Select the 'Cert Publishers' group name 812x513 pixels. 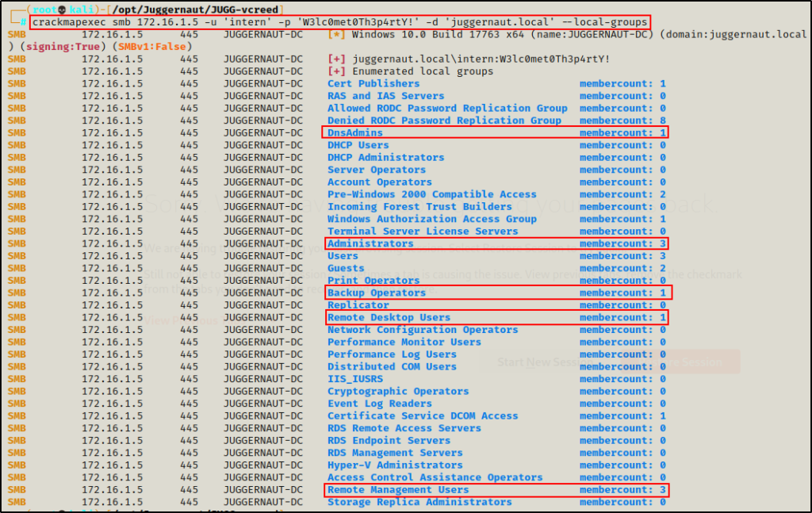tap(373, 84)
